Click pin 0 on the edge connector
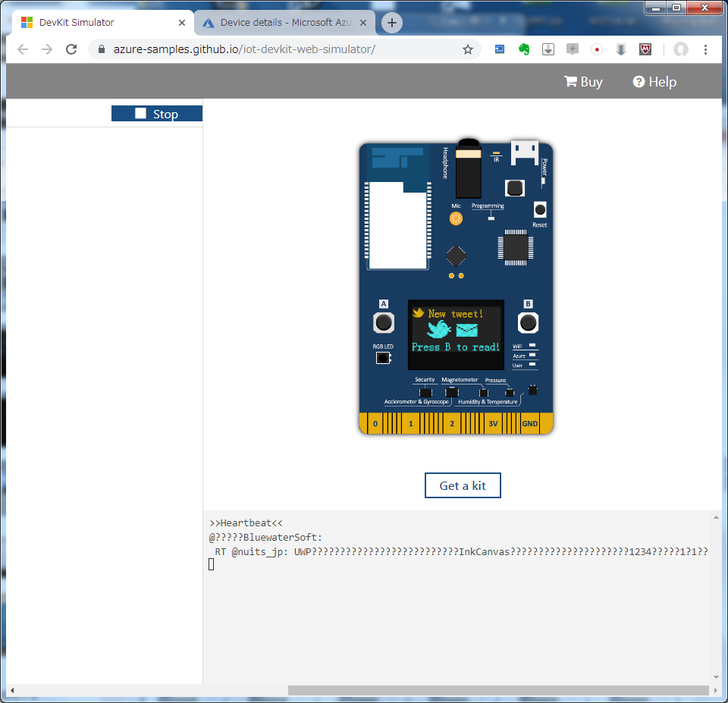Image resolution: width=728 pixels, height=703 pixels. tap(375, 423)
